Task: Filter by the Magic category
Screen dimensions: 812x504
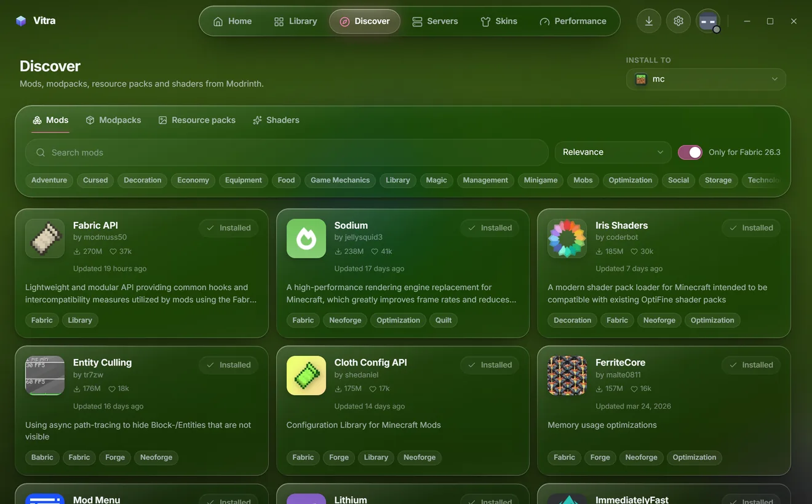Action: pyautogui.click(x=436, y=180)
